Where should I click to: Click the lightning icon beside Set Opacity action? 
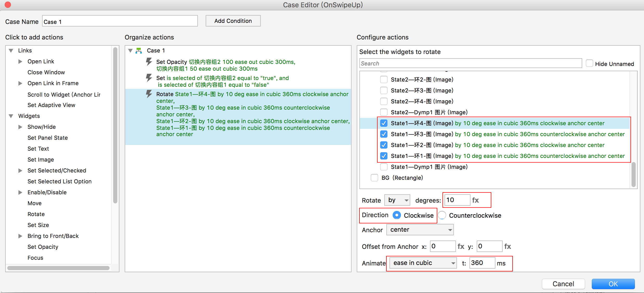[x=149, y=62]
